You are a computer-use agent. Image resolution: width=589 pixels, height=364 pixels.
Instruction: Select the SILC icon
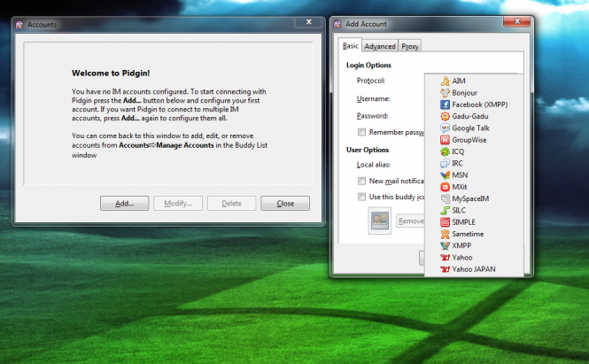pyautogui.click(x=446, y=211)
